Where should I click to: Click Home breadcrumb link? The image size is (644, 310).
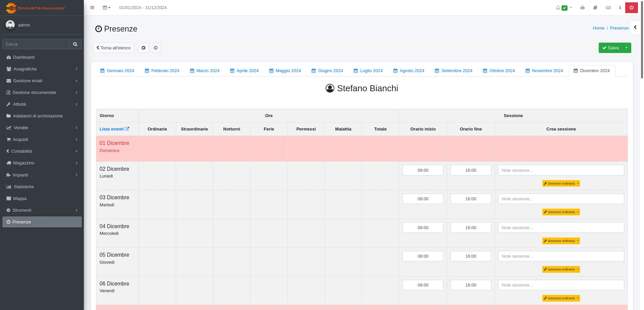click(x=598, y=28)
